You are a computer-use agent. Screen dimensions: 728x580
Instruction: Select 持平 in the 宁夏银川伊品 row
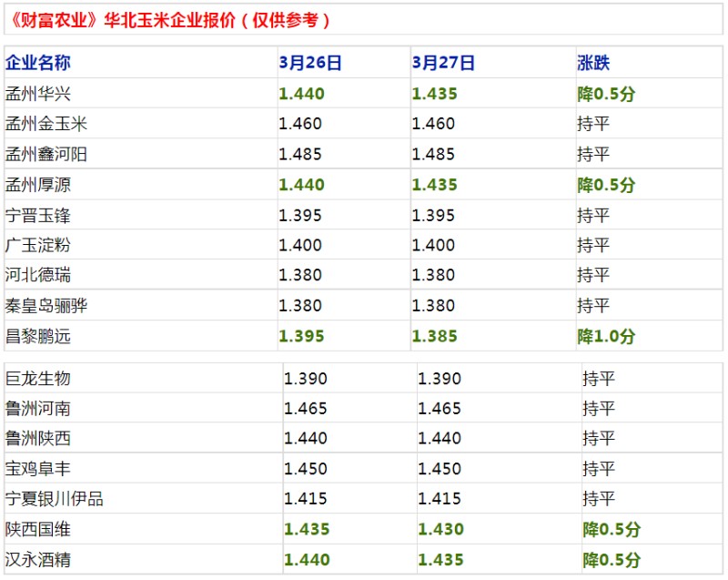point(599,499)
